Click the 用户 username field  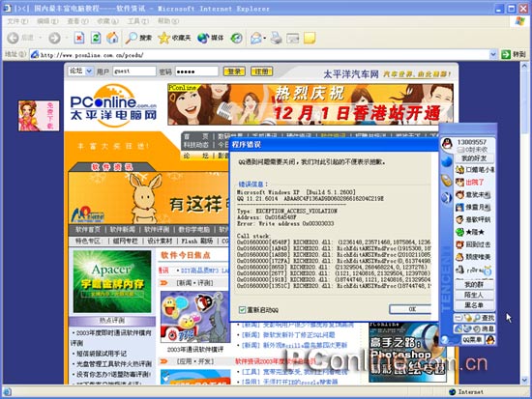(134, 71)
